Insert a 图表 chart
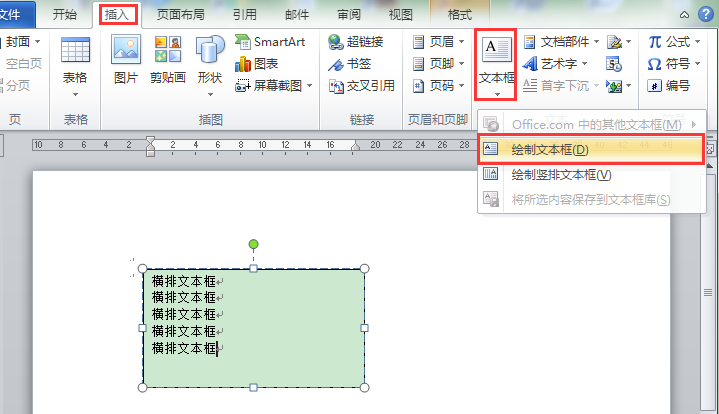This screenshot has width=719, height=414. tap(257, 64)
